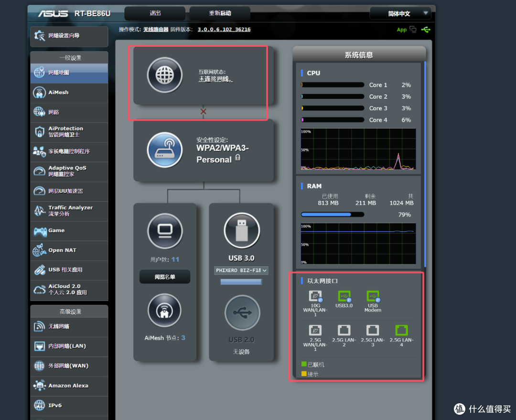
Task: Click the AiCloud 2.0 cloud icon
Action: pos(39,290)
